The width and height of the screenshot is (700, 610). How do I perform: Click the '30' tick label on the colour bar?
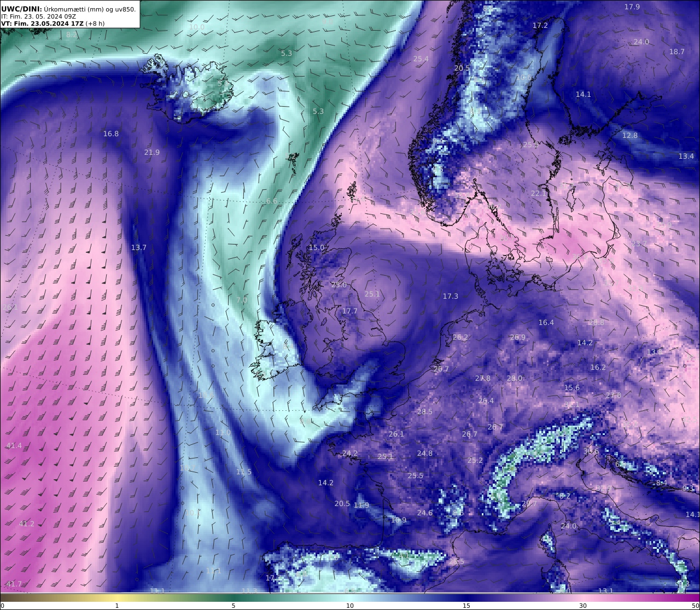(583, 606)
